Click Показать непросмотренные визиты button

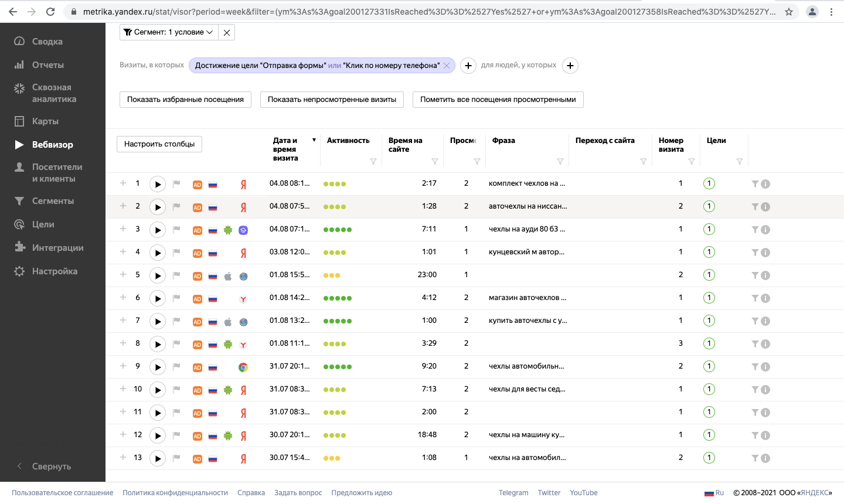332,100
